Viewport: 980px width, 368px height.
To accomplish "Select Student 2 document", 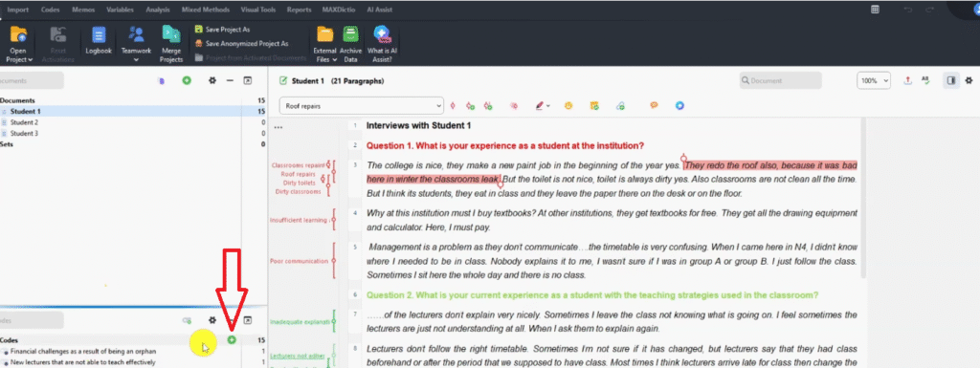I will click(x=133, y=122).
